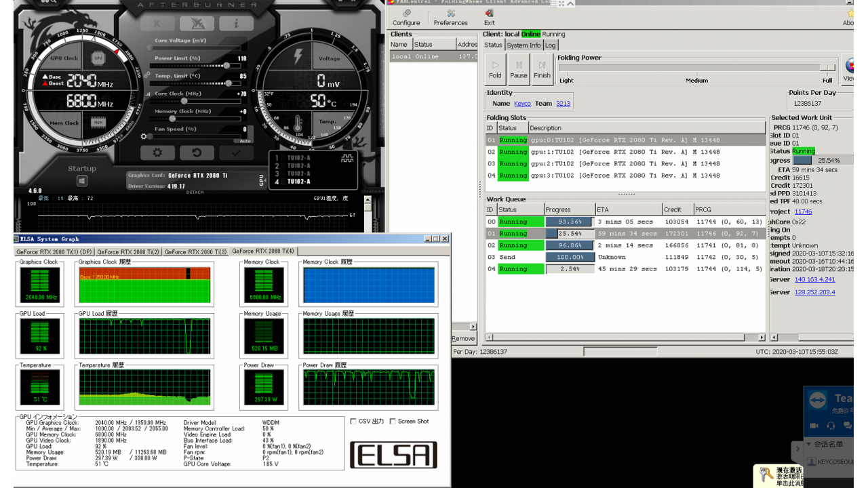Click Exit in FAHControl toolbar
The image size is (868, 488).
[490, 18]
